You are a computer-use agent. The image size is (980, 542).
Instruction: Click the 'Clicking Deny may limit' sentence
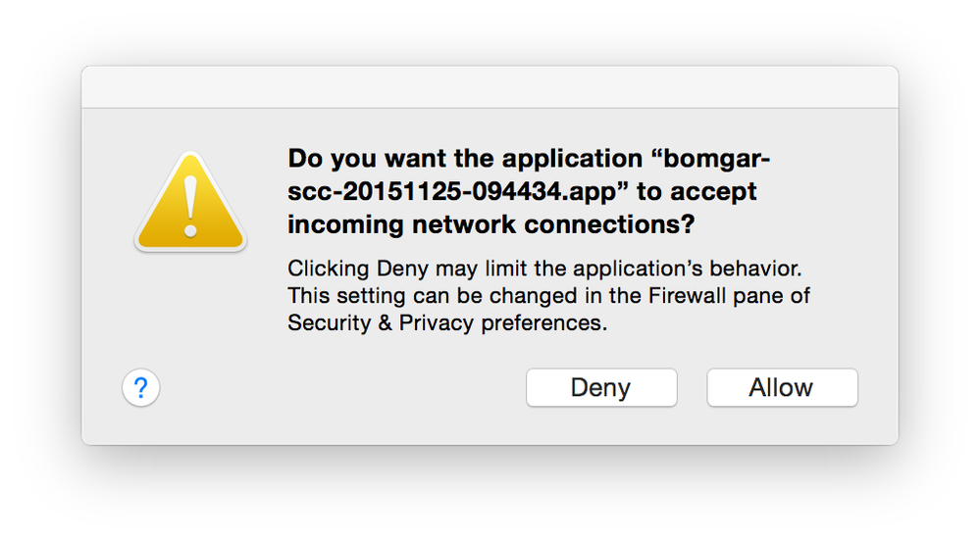pyautogui.click(x=544, y=269)
